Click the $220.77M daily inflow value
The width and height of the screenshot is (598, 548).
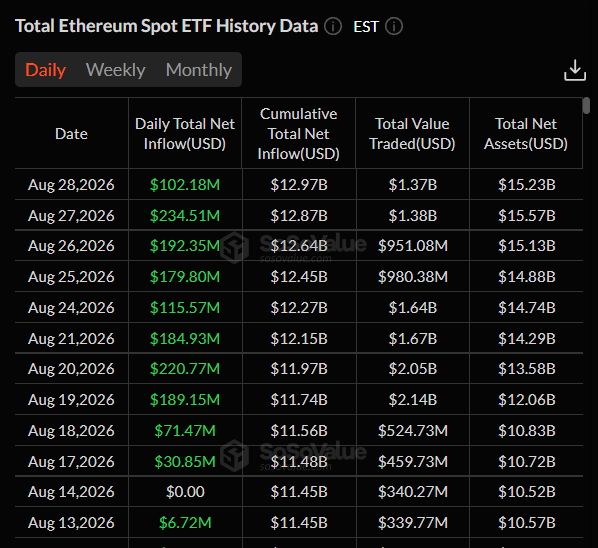point(185,368)
